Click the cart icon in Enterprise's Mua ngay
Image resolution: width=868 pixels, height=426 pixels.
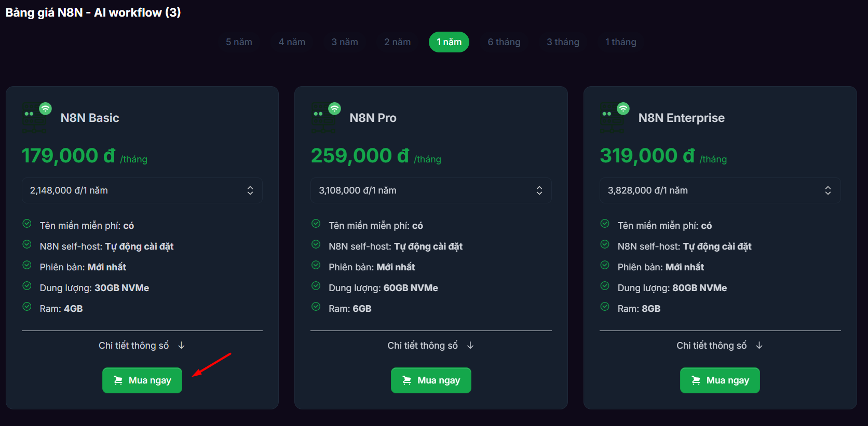696,380
